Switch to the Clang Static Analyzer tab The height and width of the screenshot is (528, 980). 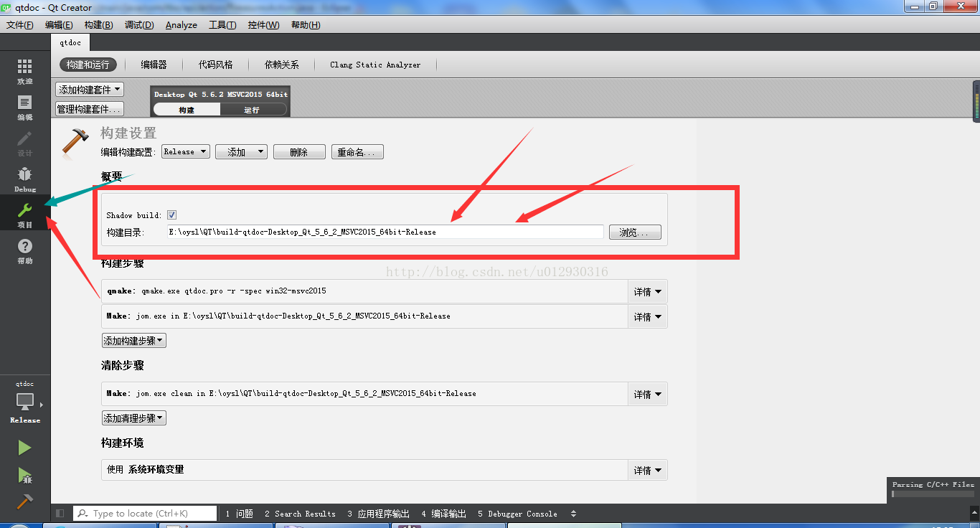(x=375, y=65)
